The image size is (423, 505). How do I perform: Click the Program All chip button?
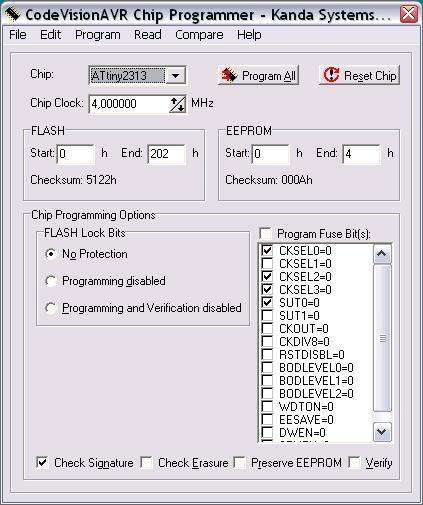coord(258,75)
